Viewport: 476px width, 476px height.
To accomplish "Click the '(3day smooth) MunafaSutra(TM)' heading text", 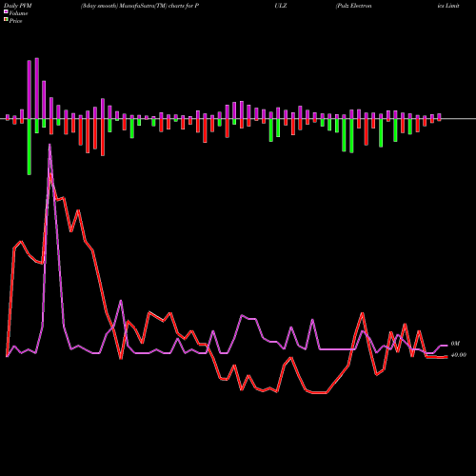I will [x=124, y=6].
